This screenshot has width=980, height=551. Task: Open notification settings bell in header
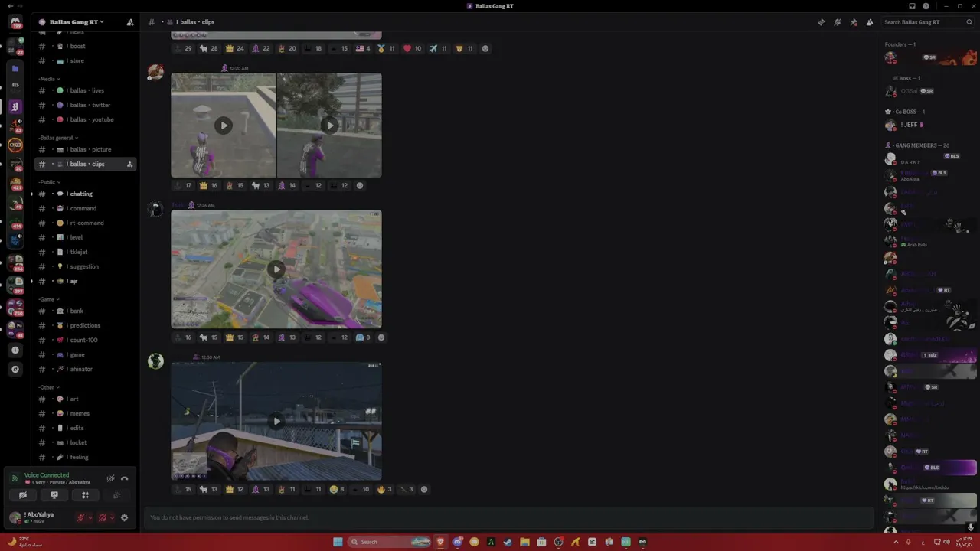coord(838,22)
